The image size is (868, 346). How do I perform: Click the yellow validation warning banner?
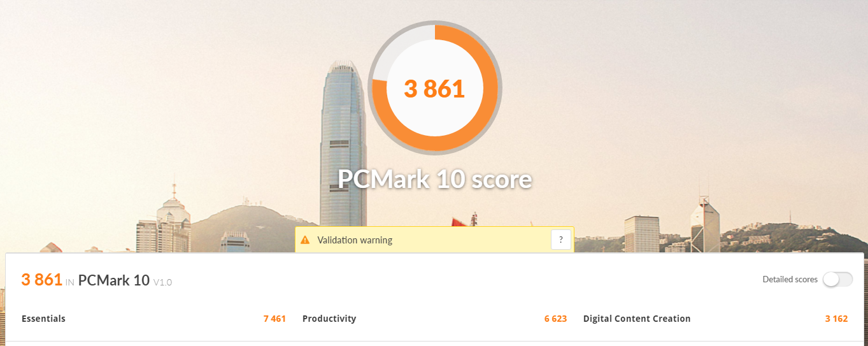point(434,240)
